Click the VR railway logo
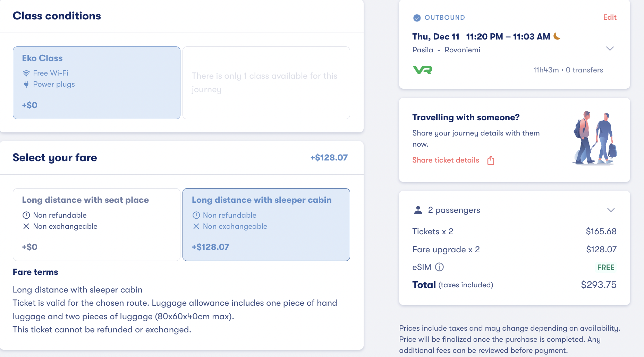 tap(422, 70)
